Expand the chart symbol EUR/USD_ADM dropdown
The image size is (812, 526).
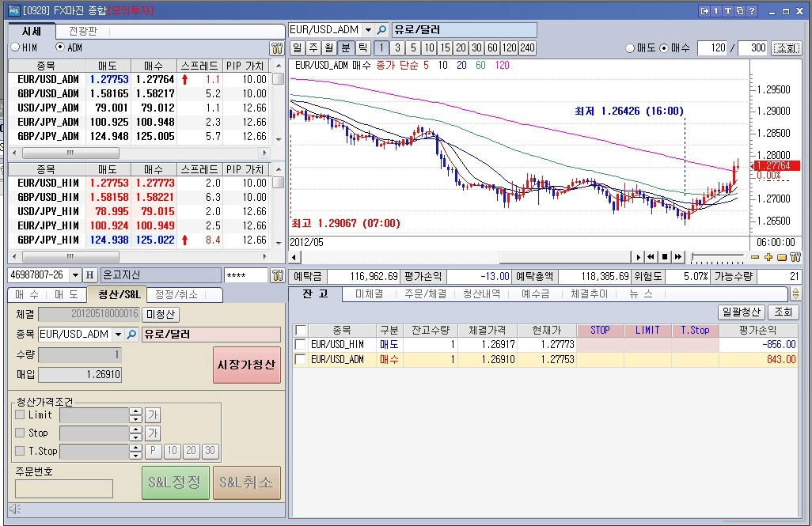point(368,30)
